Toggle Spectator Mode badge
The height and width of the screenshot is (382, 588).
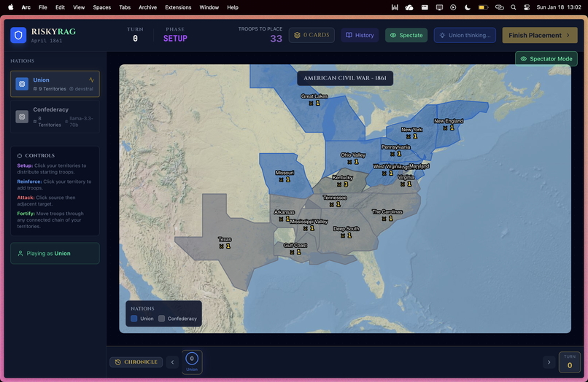click(546, 59)
